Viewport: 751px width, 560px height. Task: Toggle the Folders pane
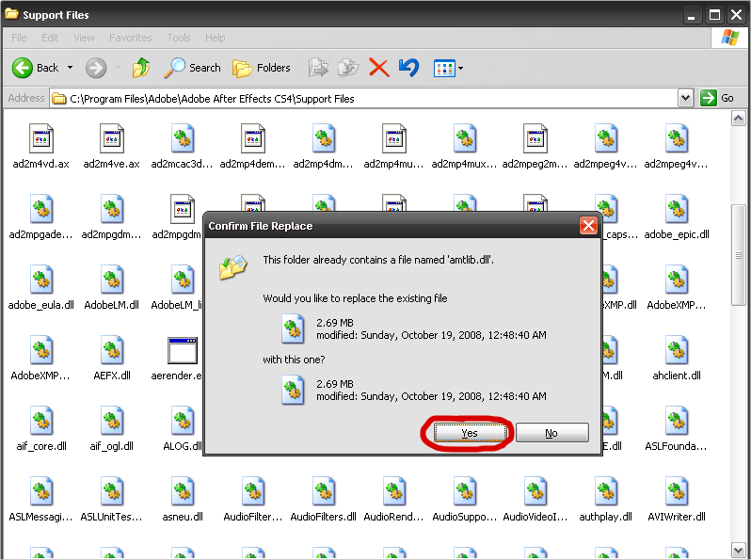click(x=262, y=68)
